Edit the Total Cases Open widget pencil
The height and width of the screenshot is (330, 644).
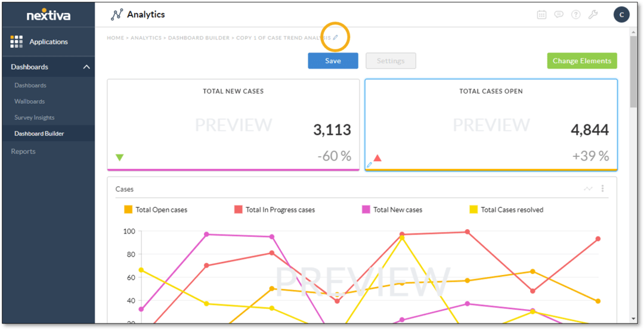click(x=369, y=165)
